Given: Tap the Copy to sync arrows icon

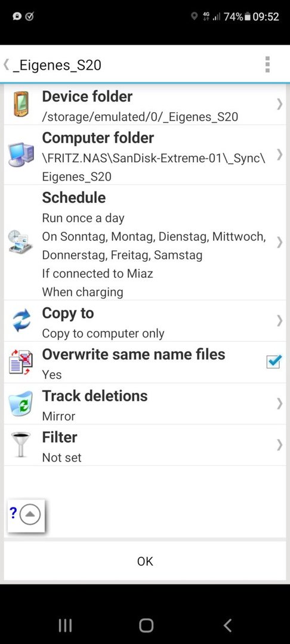Looking at the screenshot, I should (x=21, y=321).
